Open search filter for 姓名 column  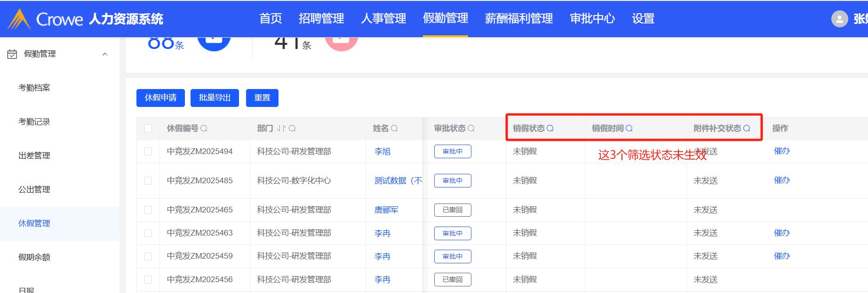[x=394, y=128]
